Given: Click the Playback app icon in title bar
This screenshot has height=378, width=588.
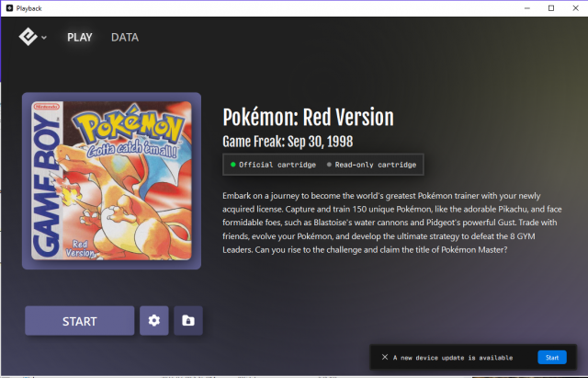Looking at the screenshot, I should (x=8, y=7).
